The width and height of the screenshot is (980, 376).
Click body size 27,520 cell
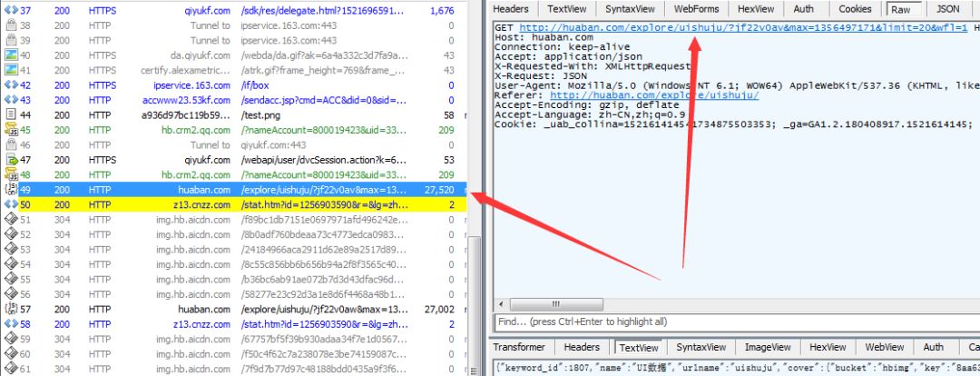(x=439, y=190)
